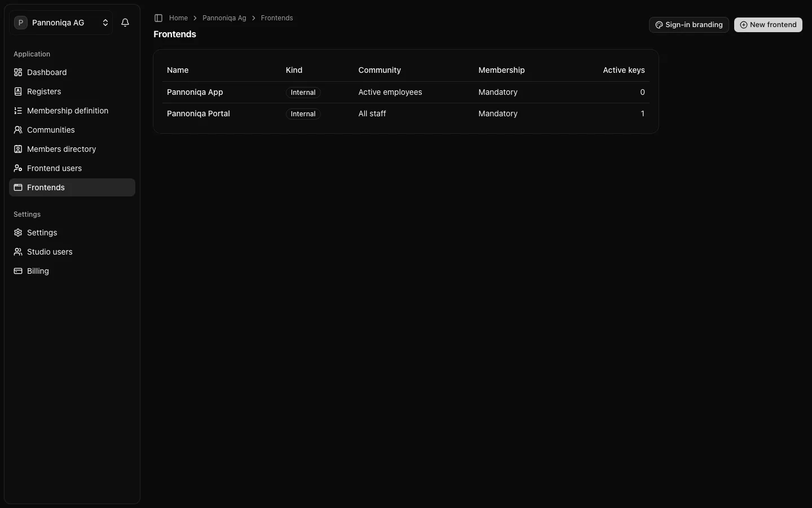Click the Registers icon in sidebar
812x508 pixels.
point(18,91)
